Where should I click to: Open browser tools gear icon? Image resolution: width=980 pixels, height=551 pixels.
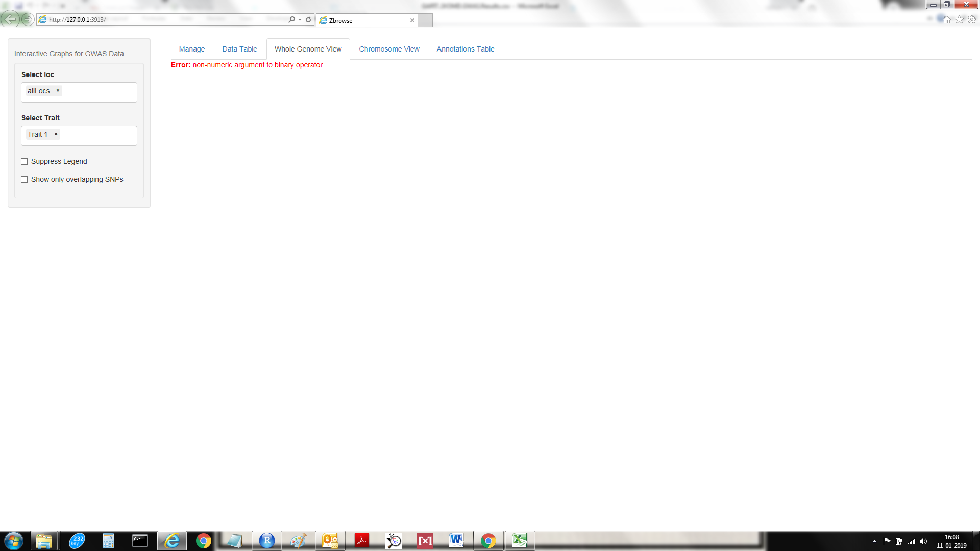click(972, 19)
